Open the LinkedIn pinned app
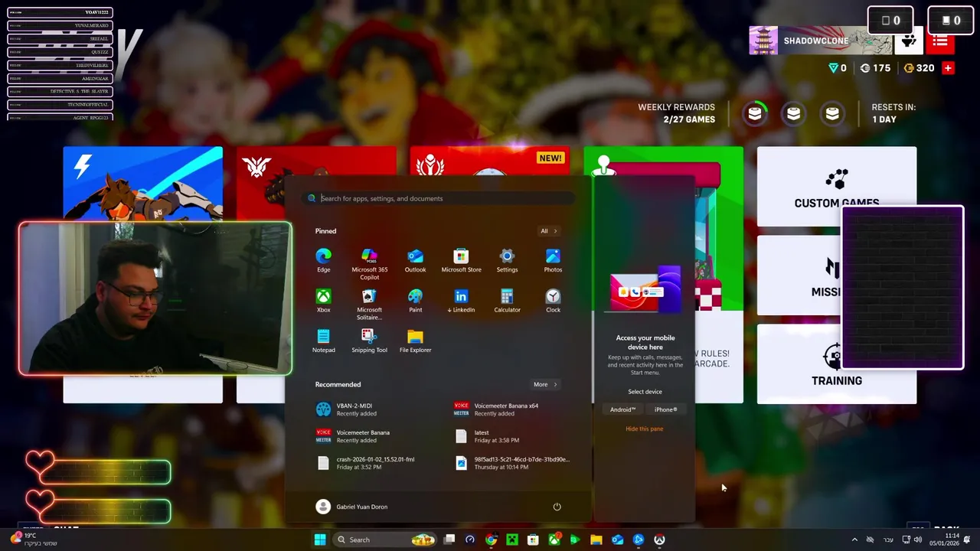This screenshot has height=551, width=980. (461, 301)
